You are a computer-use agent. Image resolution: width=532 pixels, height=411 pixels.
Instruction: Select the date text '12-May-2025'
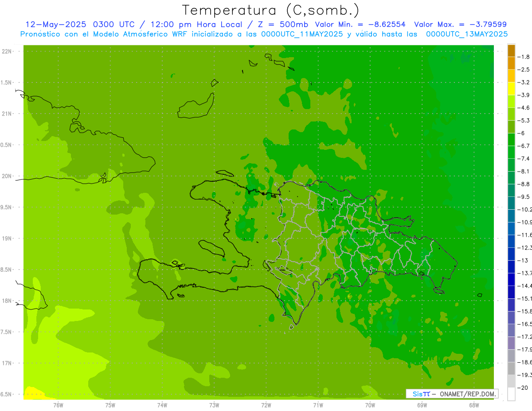[x=55, y=24]
